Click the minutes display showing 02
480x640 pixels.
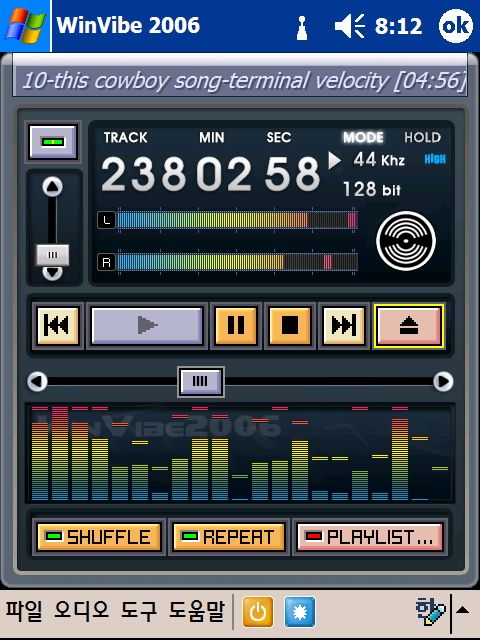coord(224,175)
